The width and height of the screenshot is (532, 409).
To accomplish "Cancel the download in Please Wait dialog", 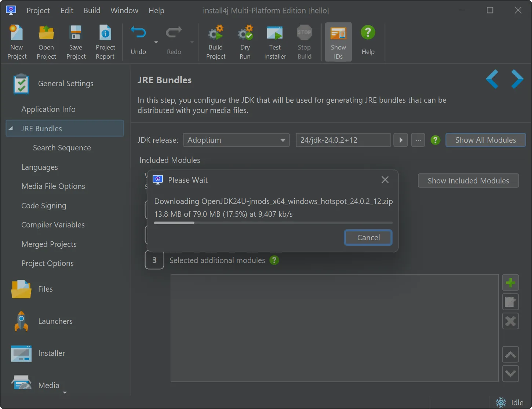I will 368,238.
